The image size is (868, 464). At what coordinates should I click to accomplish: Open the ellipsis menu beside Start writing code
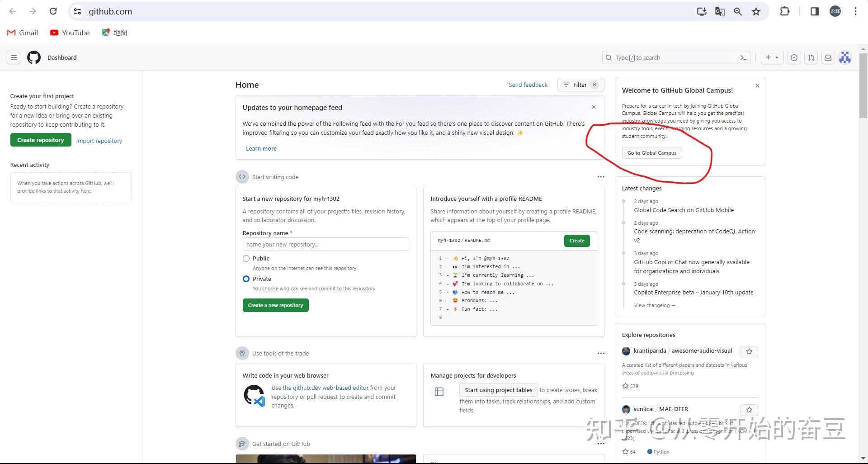point(600,176)
